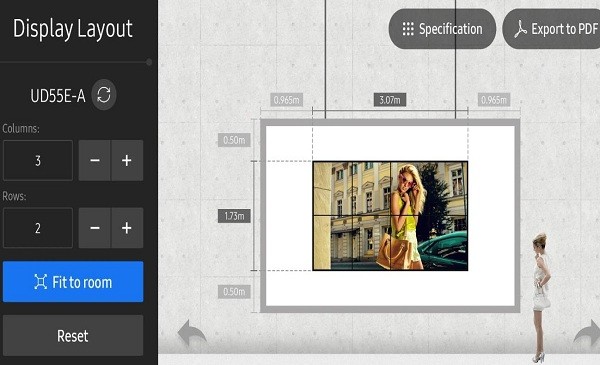This screenshot has width=600, height=365.
Task: Click the Rows value field
Action: 38,228
